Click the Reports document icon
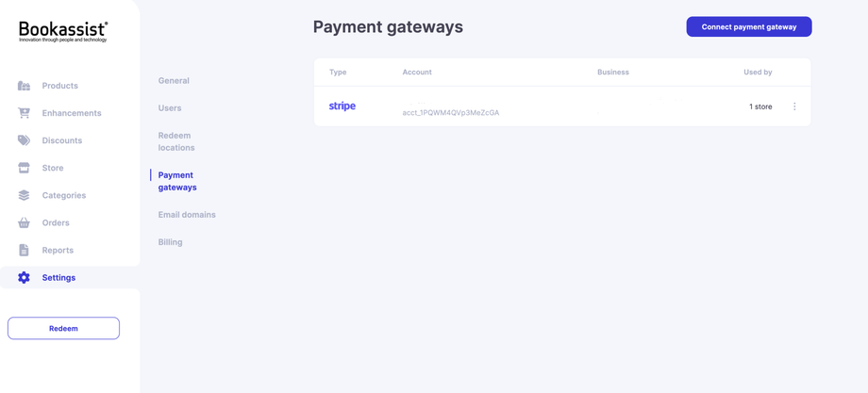The height and width of the screenshot is (393, 868). coord(24,250)
